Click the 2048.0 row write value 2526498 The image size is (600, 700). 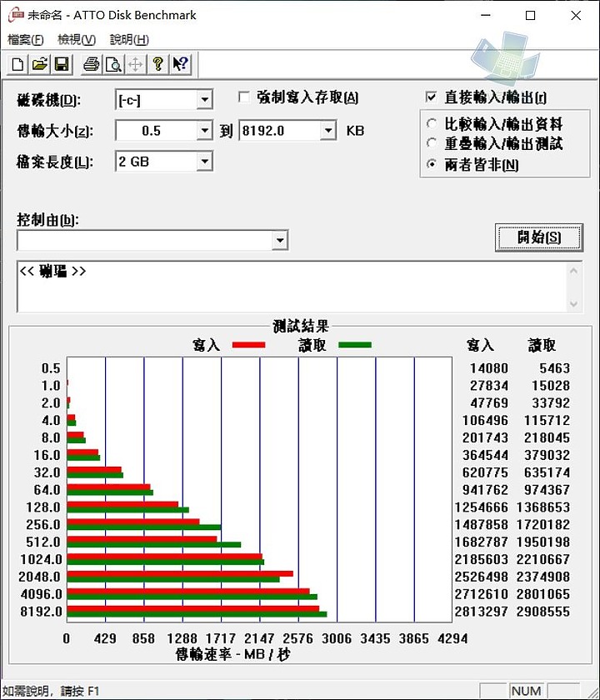[x=482, y=577]
